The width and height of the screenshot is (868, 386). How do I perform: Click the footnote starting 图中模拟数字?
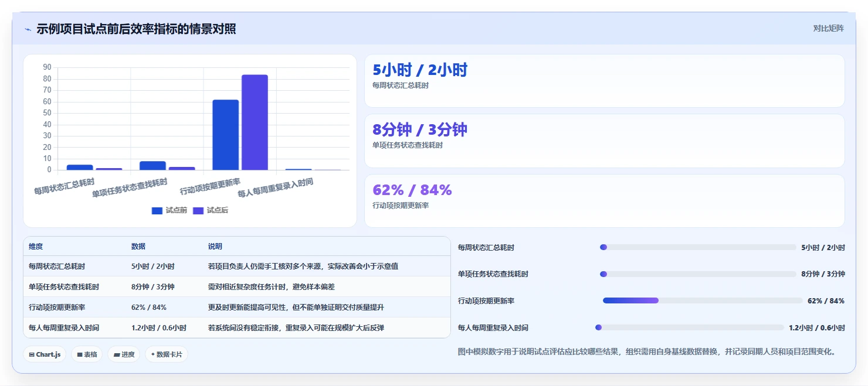(646, 352)
